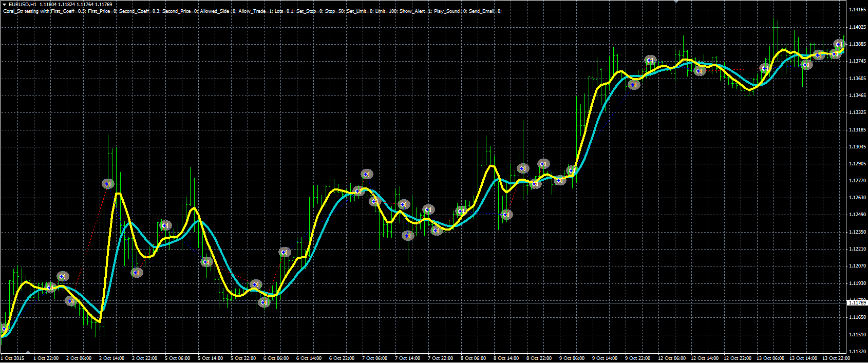Viewport: 868px width, 363px height.
Task: Click the 12 Oct 06:00 time label
Action: 672,358
